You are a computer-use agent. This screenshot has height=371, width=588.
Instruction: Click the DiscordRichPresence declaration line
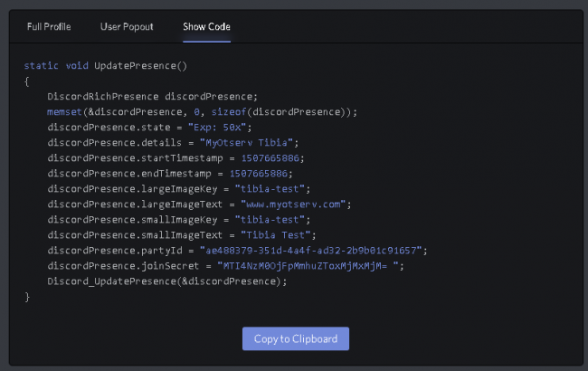[152, 97]
